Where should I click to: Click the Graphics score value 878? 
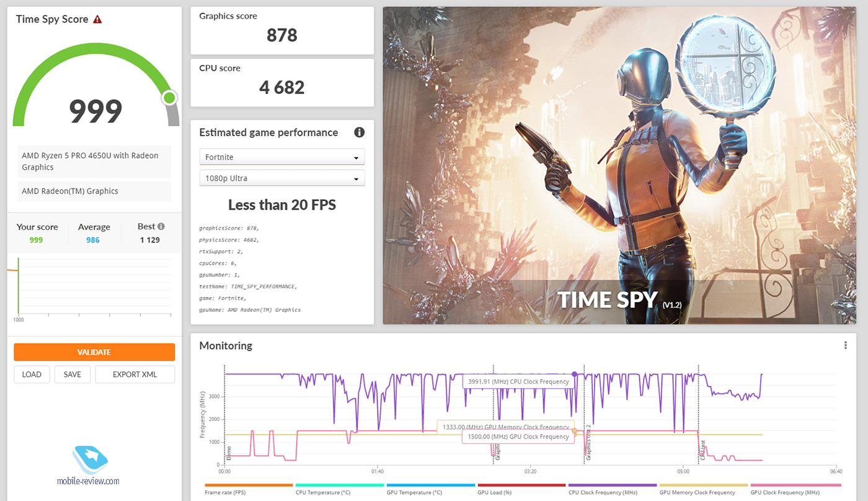coord(282,35)
